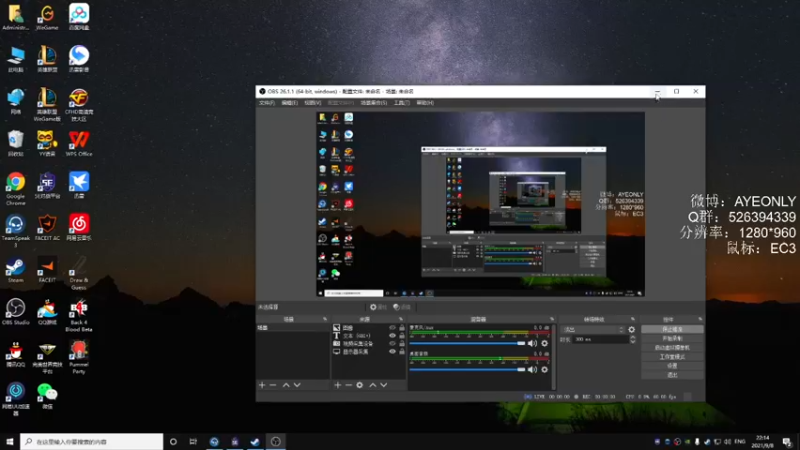The width and height of the screenshot is (800, 450).
Task: Open the Edit (E) menu
Action: [x=289, y=103]
